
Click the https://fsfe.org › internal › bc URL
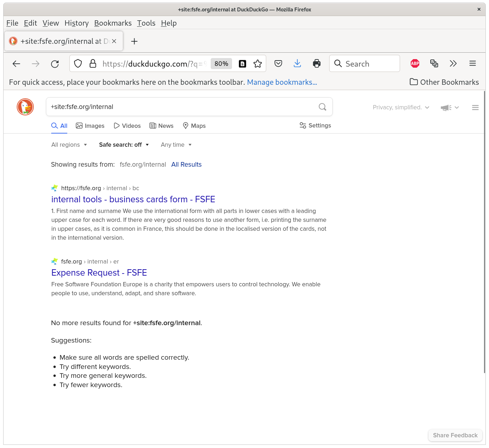pos(100,188)
